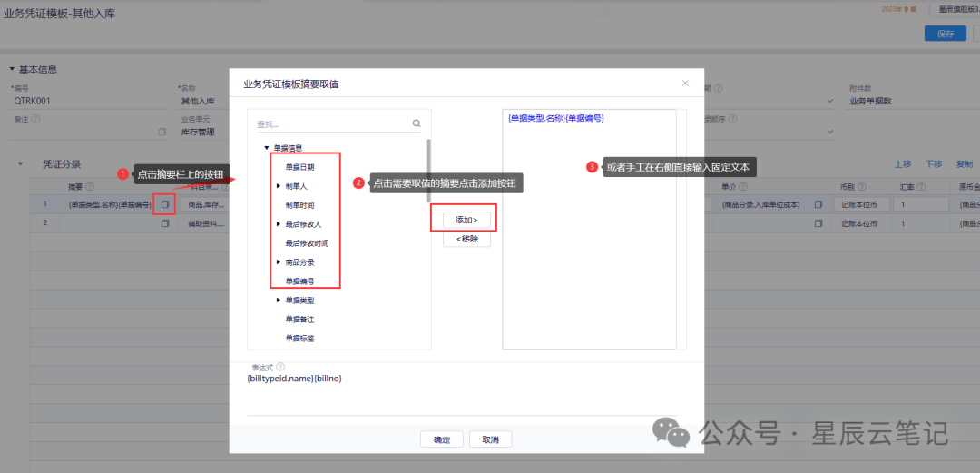The height and width of the screenshot is (473, 980).
Task: Select 单据编号 in the tree
Action: [299, 281]
